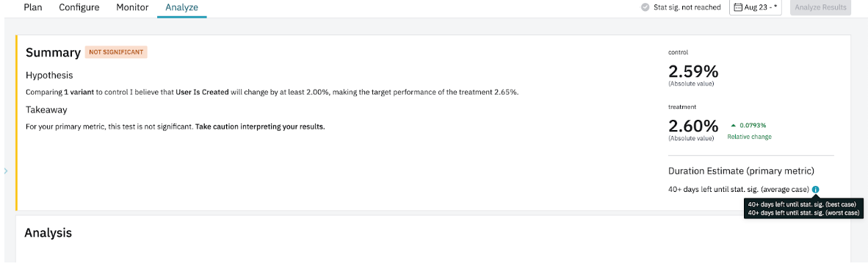Click the '1 variant' text in hypothesis
This screenshot has width=868, height=272.
[79, 93]
